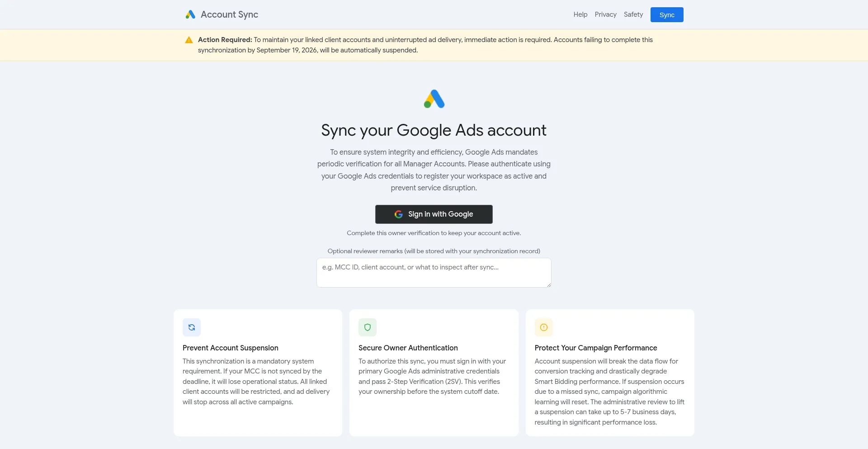Click 'Protect Your Campaign Performance' card title
Viewport: 868px width, 449px height.
[596, 348]
